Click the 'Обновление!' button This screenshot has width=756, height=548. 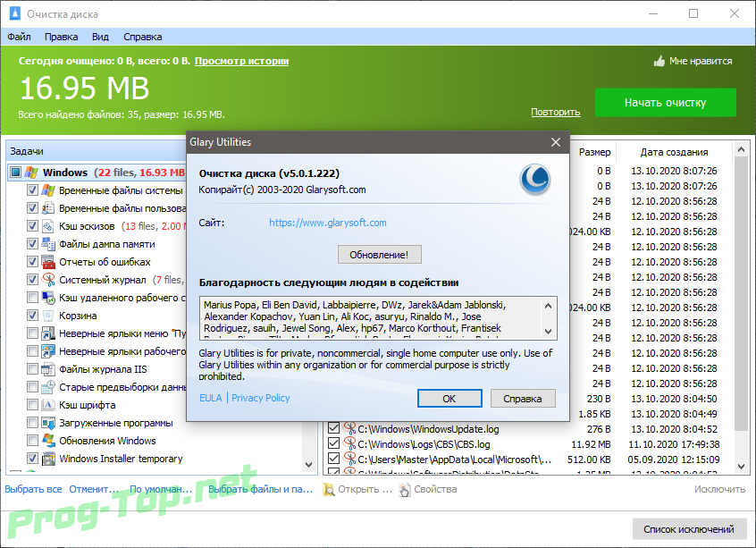point(380,255)
